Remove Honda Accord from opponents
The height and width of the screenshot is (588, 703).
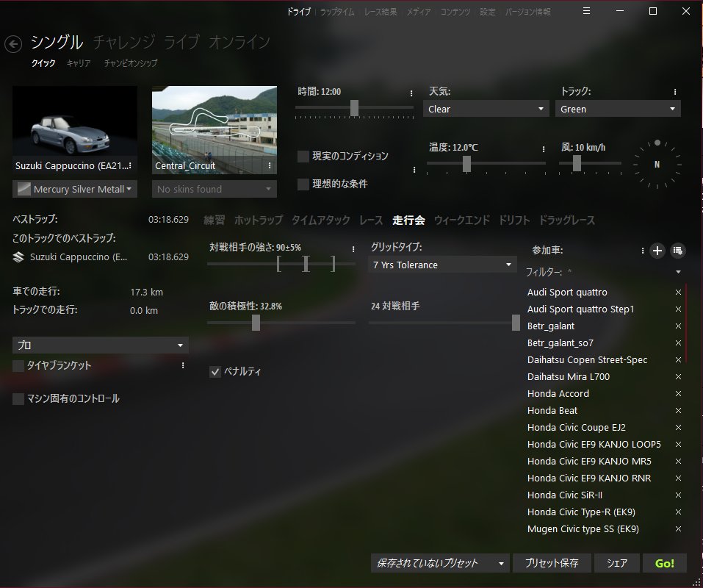(678, 394)
